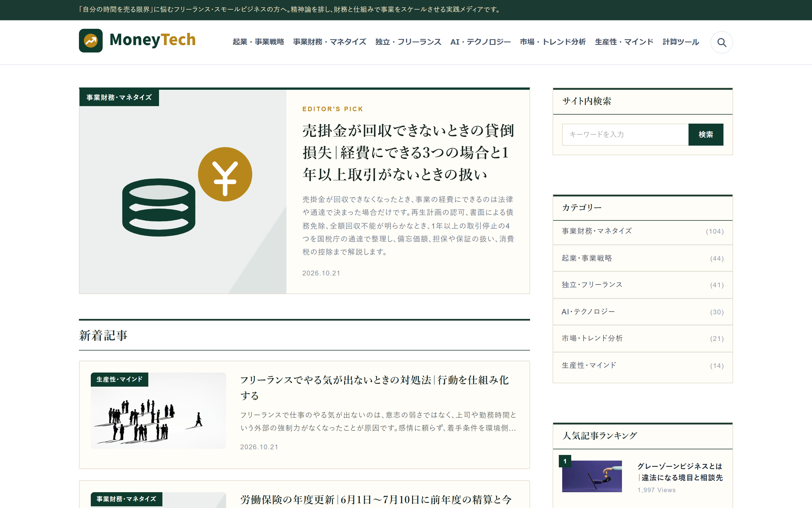Open the 事業財務・マネタイズ nav menu
This screenshot has width=812, height=508.
[330, 42]
